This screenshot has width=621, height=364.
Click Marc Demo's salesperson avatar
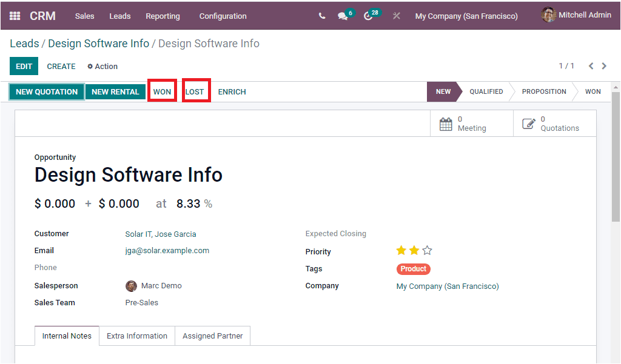132,285
